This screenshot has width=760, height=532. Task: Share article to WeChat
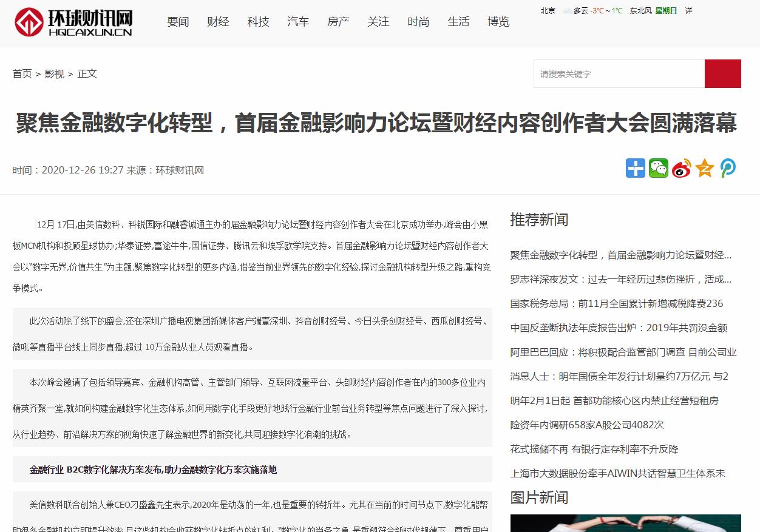tap(659, 168)
